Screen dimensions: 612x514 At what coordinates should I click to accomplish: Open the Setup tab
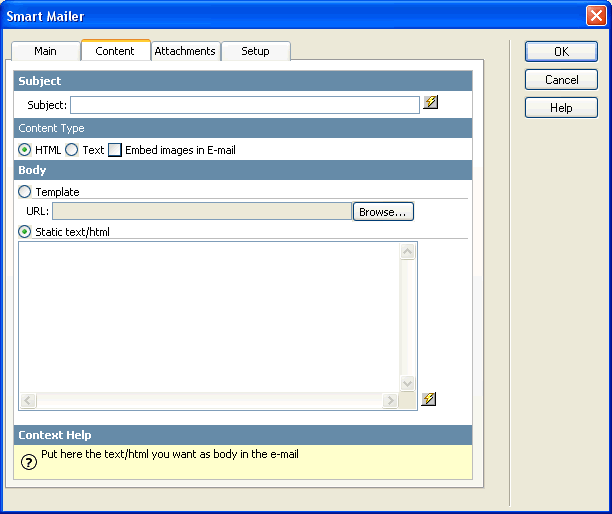point(255,51)
